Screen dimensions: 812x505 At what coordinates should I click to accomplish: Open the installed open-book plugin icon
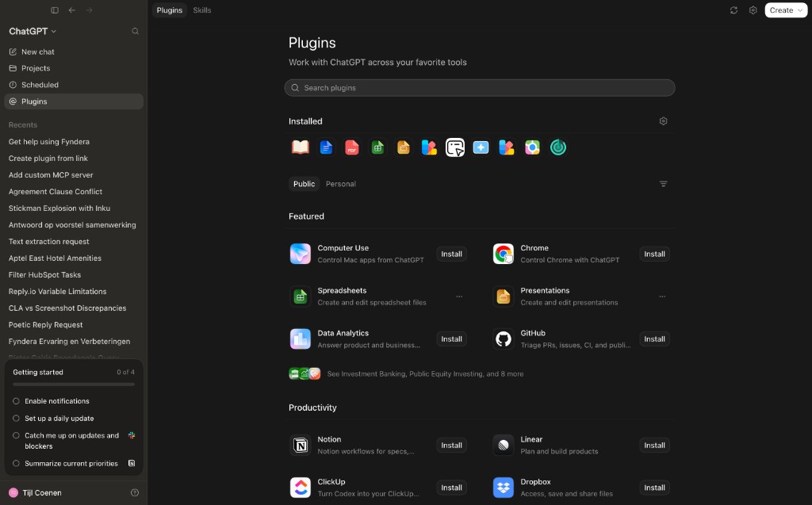pos(301,147)
